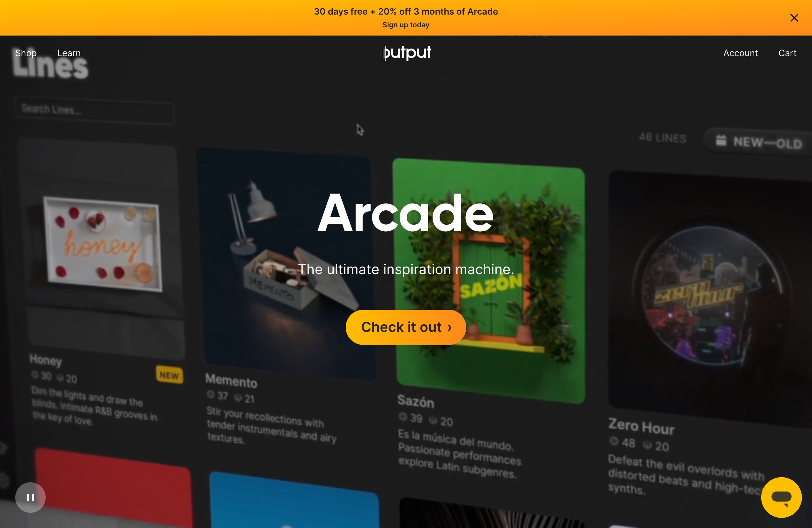Open the Cart
Screen dimensions: 812x528
[787, 53]
